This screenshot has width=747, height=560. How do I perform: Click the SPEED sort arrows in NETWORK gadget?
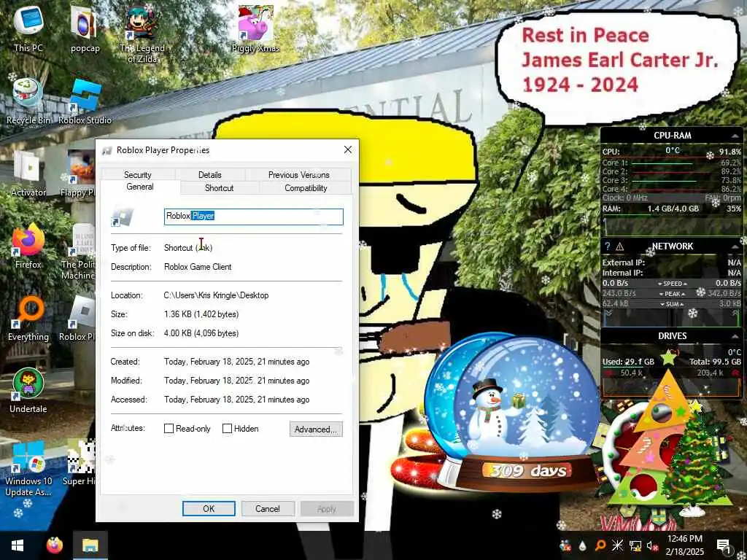673,284
